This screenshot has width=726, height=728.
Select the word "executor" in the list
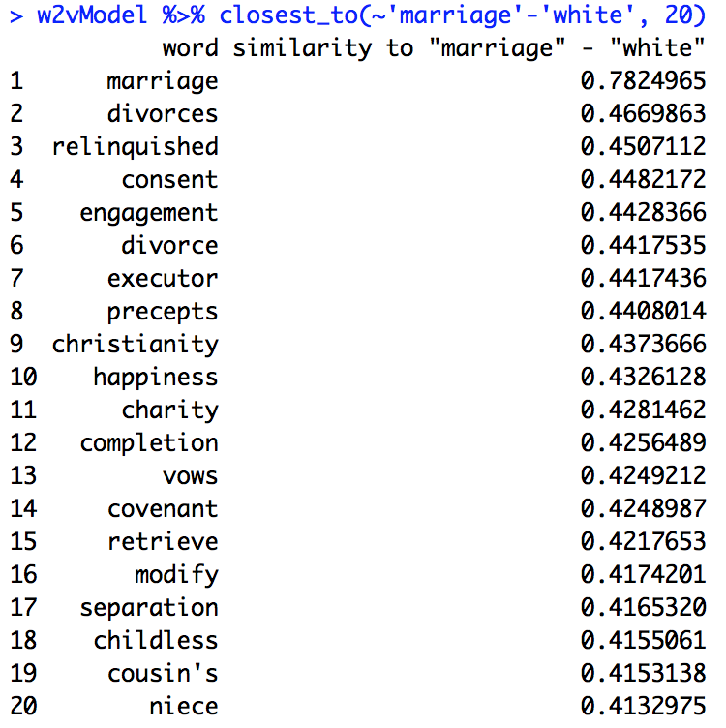click(163, 279)
